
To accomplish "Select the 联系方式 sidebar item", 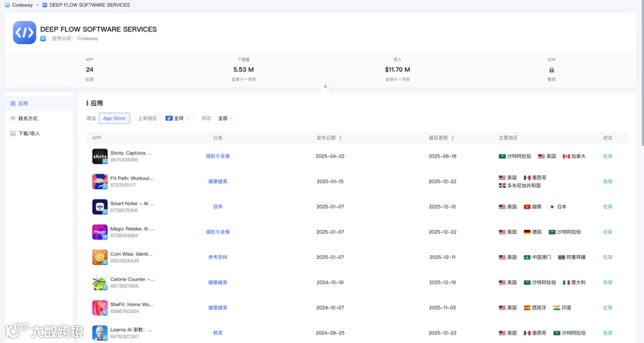I will pyautogui.click(x=39, y=118).
